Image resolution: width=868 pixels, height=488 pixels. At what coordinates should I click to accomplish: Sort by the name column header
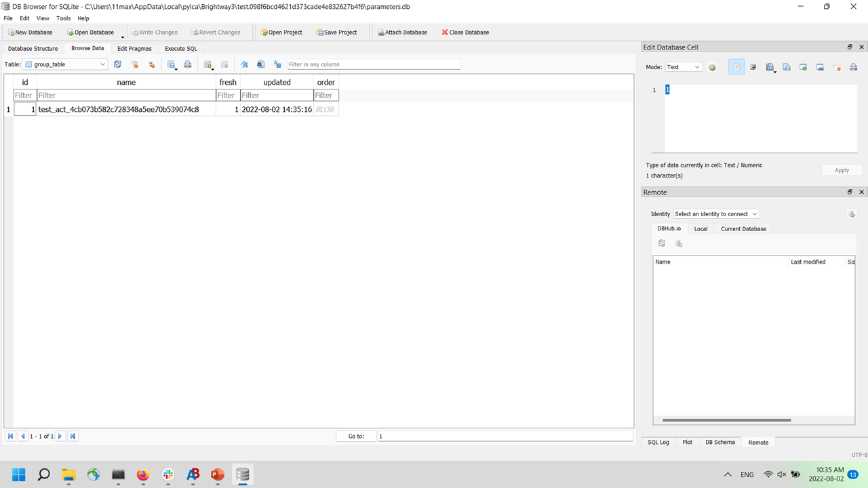click(126, 82)
